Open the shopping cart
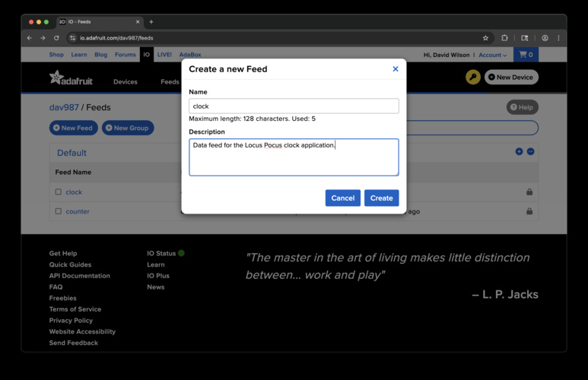Viewport: 588px width, 380px height. point(526,54)
